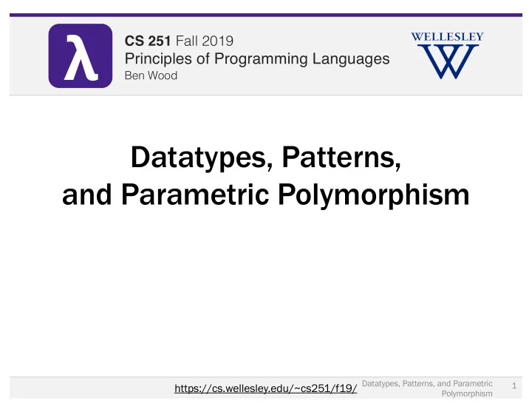Click the title line 'Datatypes, Patterns,'

pos(266,157)
